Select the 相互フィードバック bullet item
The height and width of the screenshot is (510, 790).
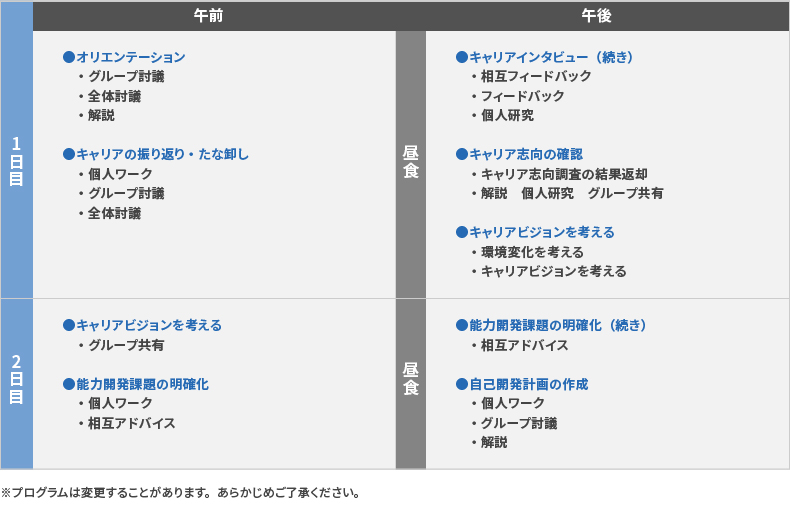pyautogui.click(x=536, y=76)
